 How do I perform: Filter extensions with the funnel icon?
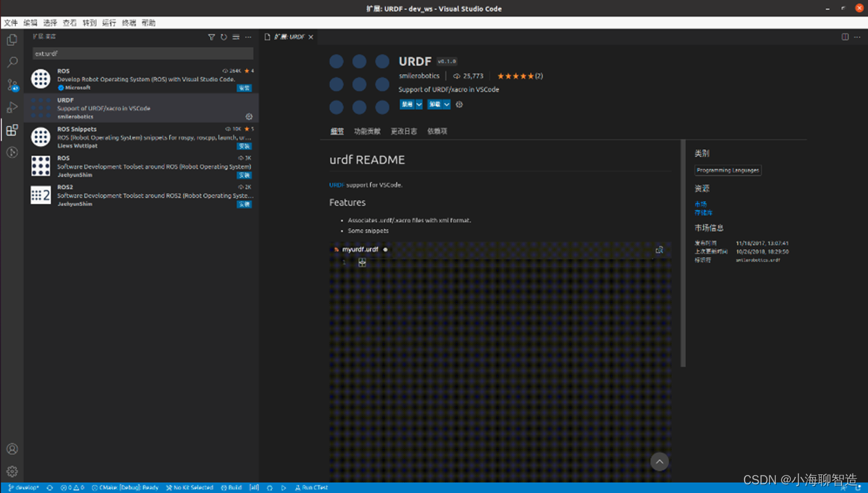(x=211, y=37)
